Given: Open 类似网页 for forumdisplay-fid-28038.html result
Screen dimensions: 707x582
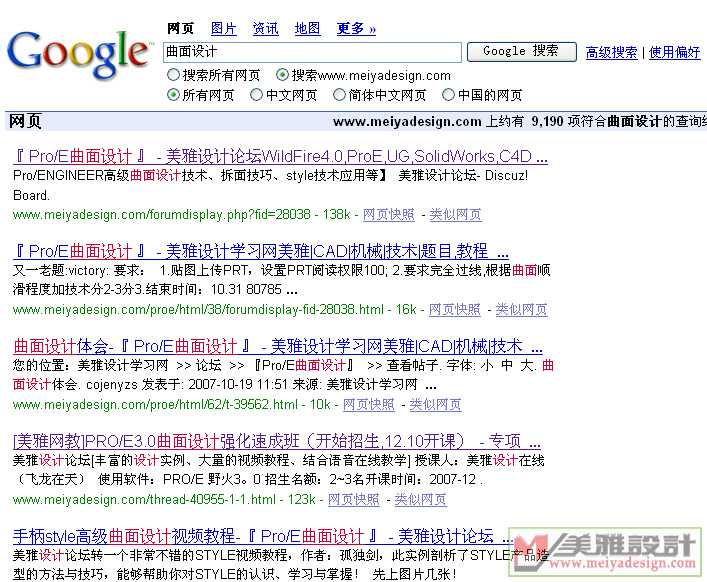Looking at the screenshot, I should click(x=522, y=310).
